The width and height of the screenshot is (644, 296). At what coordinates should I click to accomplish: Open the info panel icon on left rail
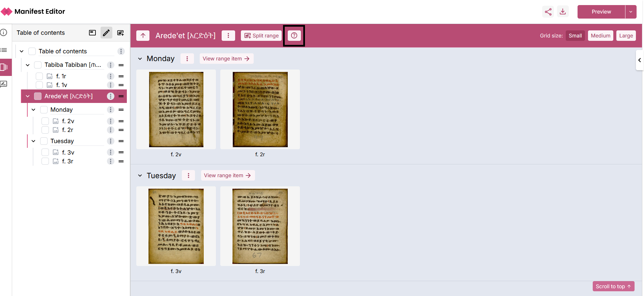[4, 33]
